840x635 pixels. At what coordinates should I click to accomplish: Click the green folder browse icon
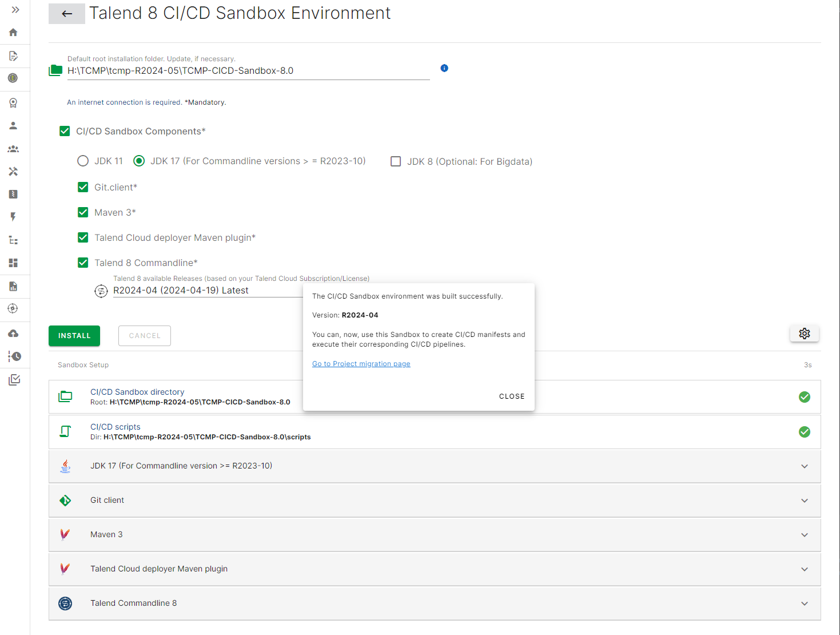pyautogui.click(x=55, y=70)
